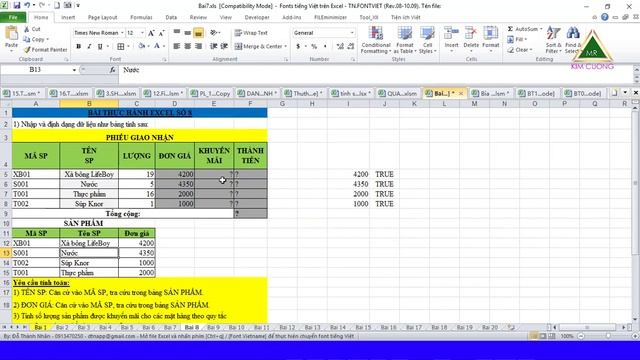Toggle Bold formatting
Screen dimensions: 640x360
tap(78, 47)
